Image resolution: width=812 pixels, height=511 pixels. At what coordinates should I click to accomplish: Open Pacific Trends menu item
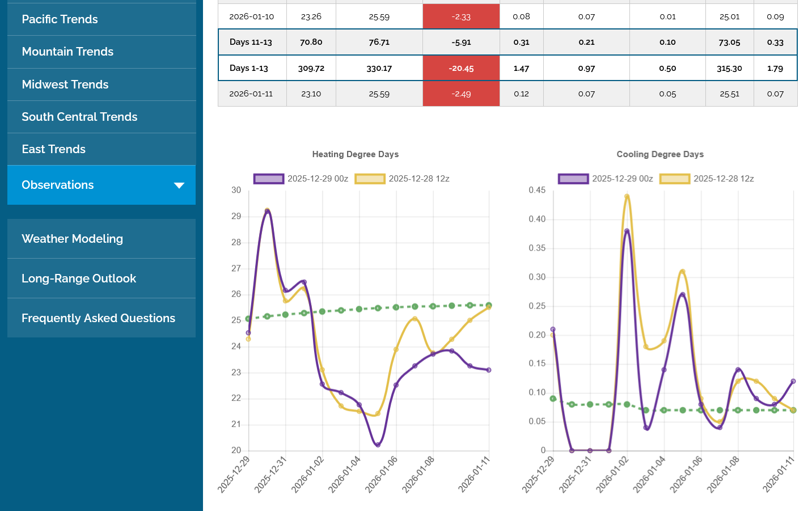click(x=60, y=19)
